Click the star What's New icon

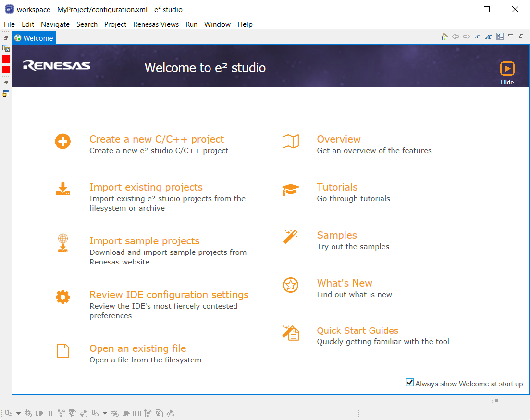coord(290,285)
